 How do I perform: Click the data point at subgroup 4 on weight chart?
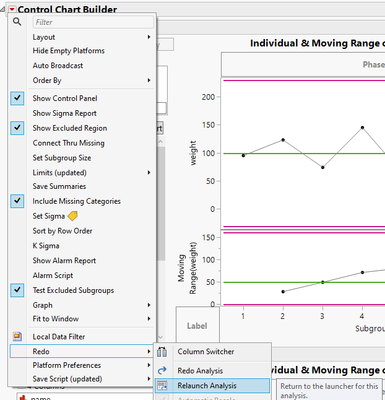362,127
